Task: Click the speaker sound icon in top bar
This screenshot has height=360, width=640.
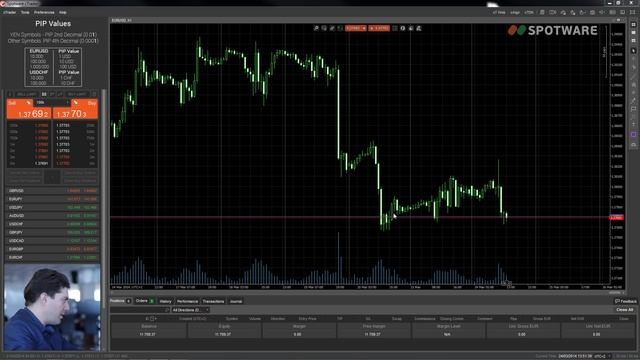Action: (602, 12)
